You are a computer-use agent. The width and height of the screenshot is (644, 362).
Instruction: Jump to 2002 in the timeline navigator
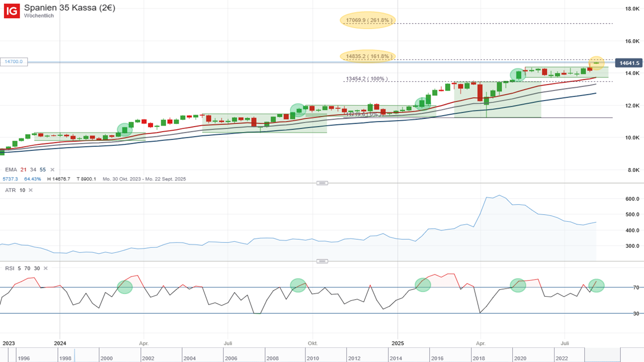[148, 358]
